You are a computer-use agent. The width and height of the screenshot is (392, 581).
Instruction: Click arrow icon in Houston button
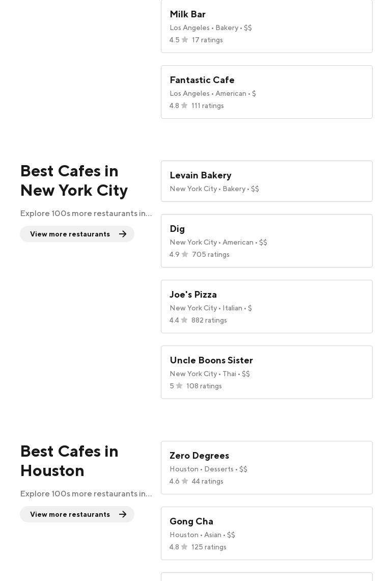pos(123,514)
